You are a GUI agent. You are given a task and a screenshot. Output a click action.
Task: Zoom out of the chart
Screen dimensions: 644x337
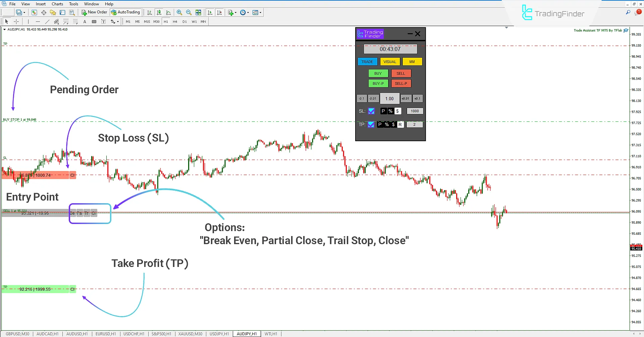coord(189,12)
